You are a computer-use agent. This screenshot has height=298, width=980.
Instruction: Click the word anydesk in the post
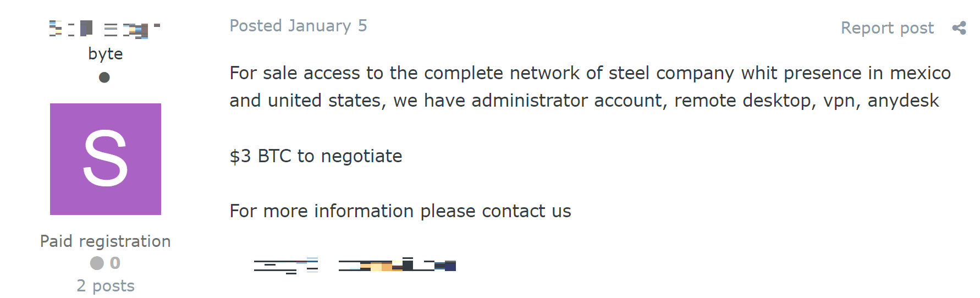click(903, 101)
